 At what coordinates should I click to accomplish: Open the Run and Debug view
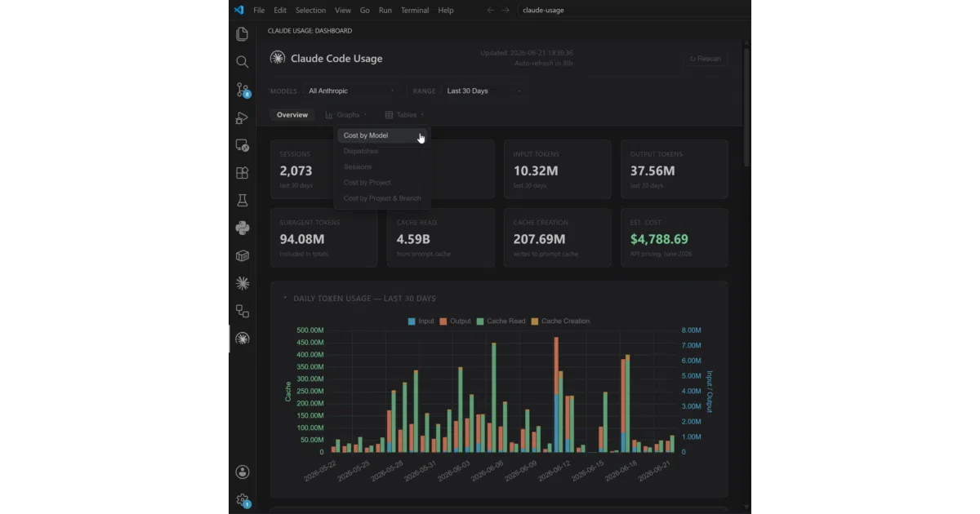pyautogui.click(x=242, y=117)
